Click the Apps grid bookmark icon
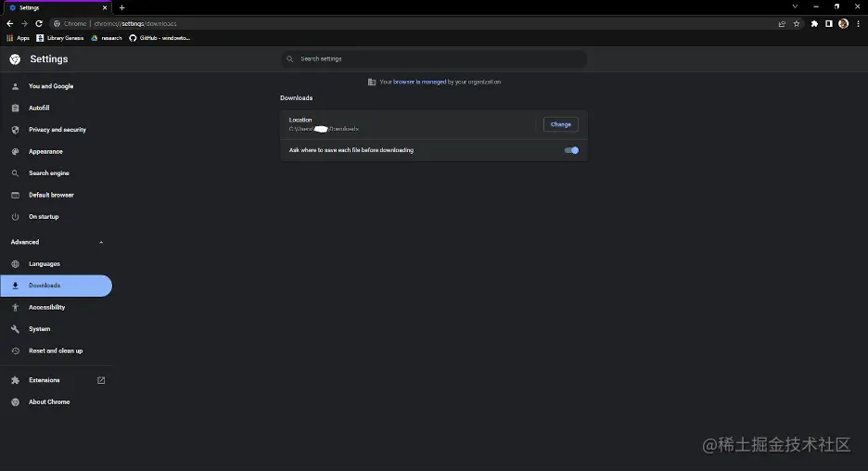Image resolution: width=868 pixels, height=471 pixels. (x=9, y=38)
